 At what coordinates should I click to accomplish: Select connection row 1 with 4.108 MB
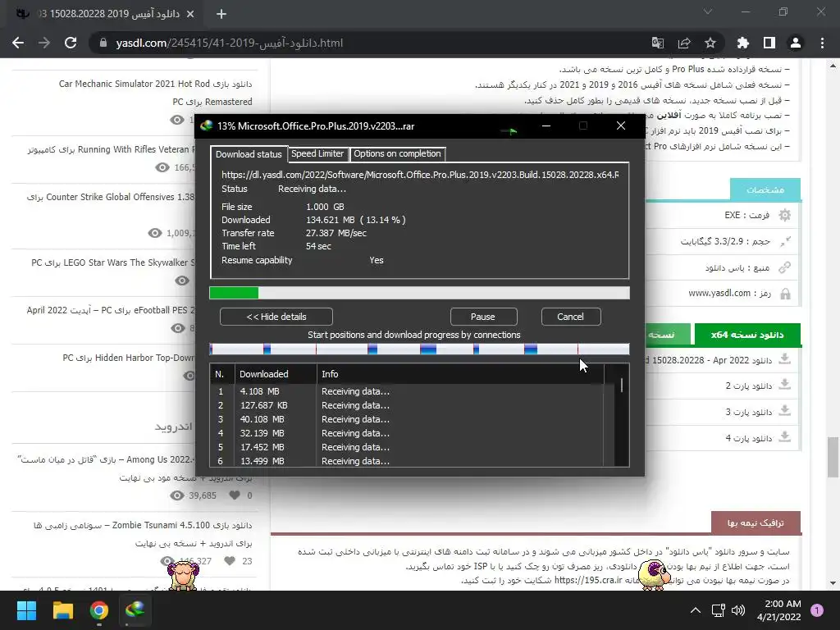coord(407,391)
